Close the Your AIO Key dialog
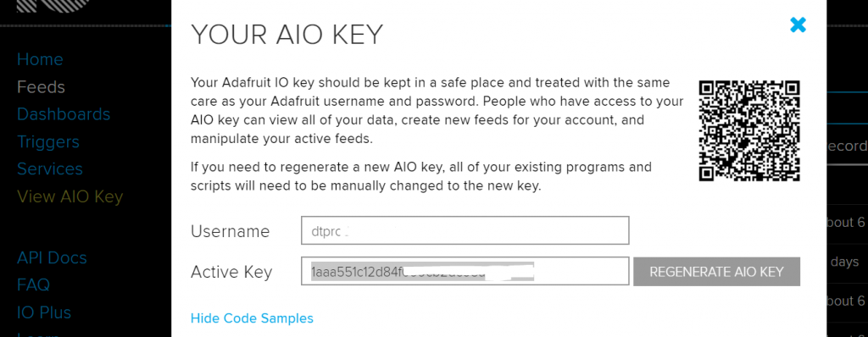Screen dimensions: 868x337 [x=798, y=25]
